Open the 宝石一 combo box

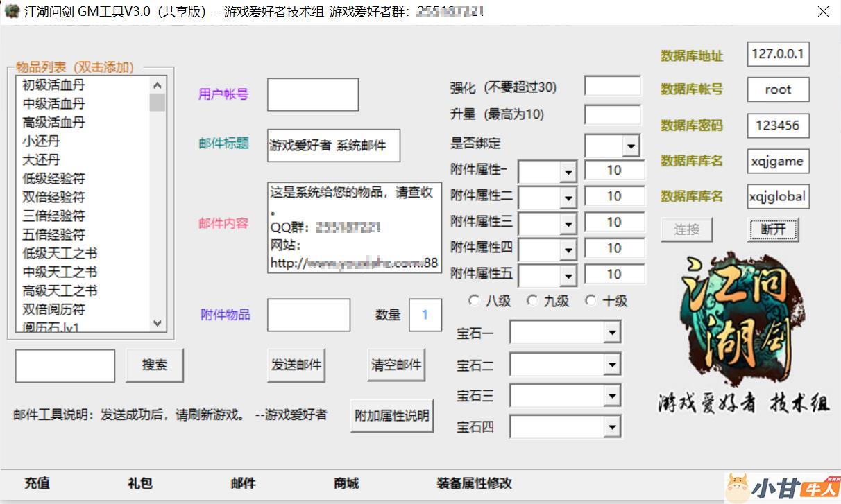pyautogui.click(x=611, y=333)
